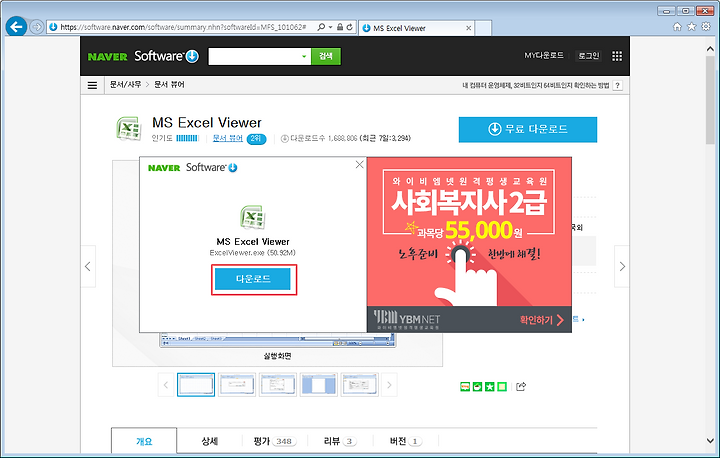This screenshot has height=458, width=720.
Task: Select the fifth screenshot thumbnail
Action: click(360, 384)
